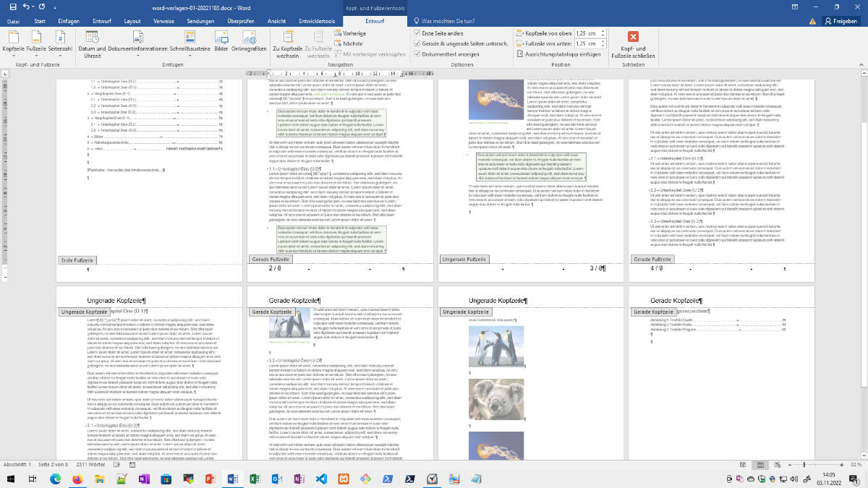Insert Datum und Uhrzeit
Screen dimensions: 868x488
pyautogui.click(x=92, y=43)
